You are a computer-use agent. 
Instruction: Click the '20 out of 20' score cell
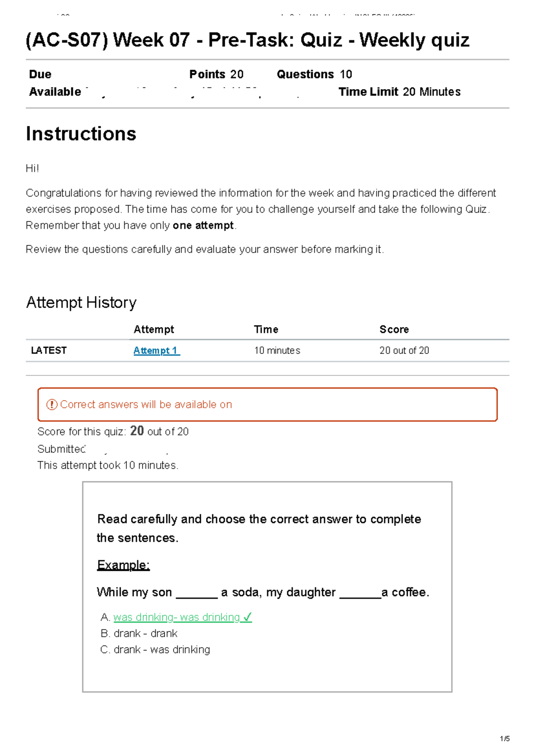(404, 351)
